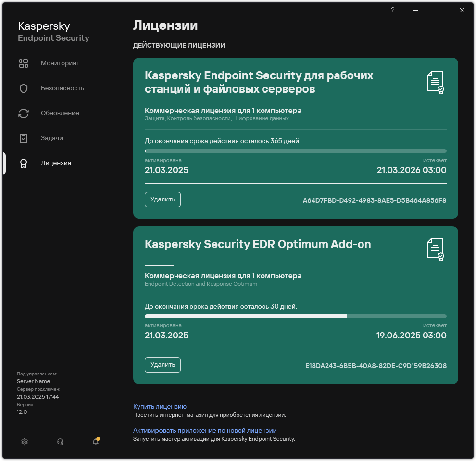Screen dimensions: 476x461
Task: Select the Лицензия menu item
Action: [56, 163]
